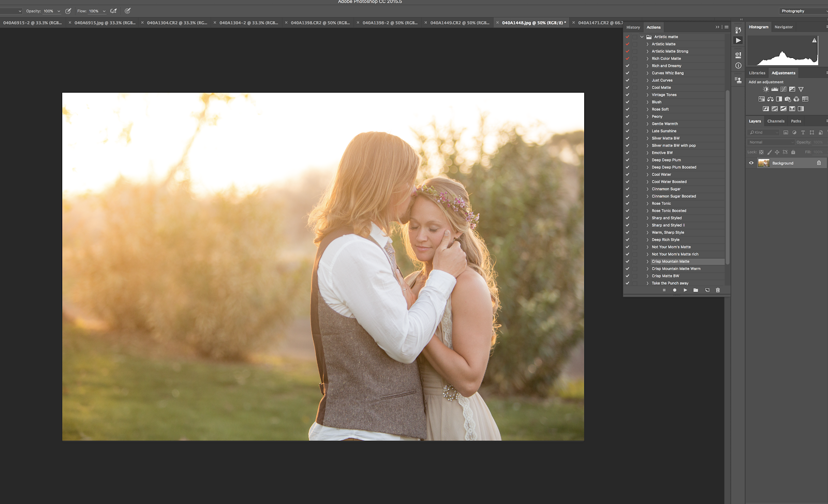Open the layer filter Kind dropdown
Image resolution: width=828 pixels, height=504 pixels.
tap(764, 132)
